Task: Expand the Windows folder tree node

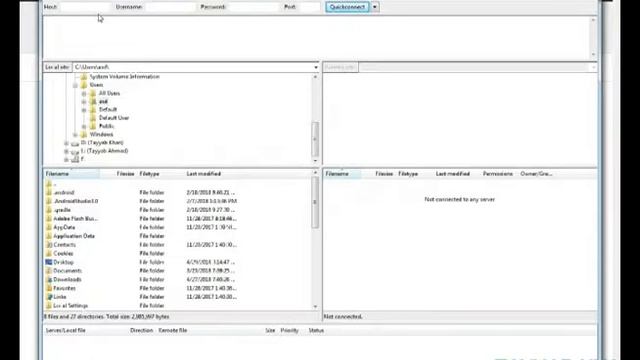Action: coord(76,135)
